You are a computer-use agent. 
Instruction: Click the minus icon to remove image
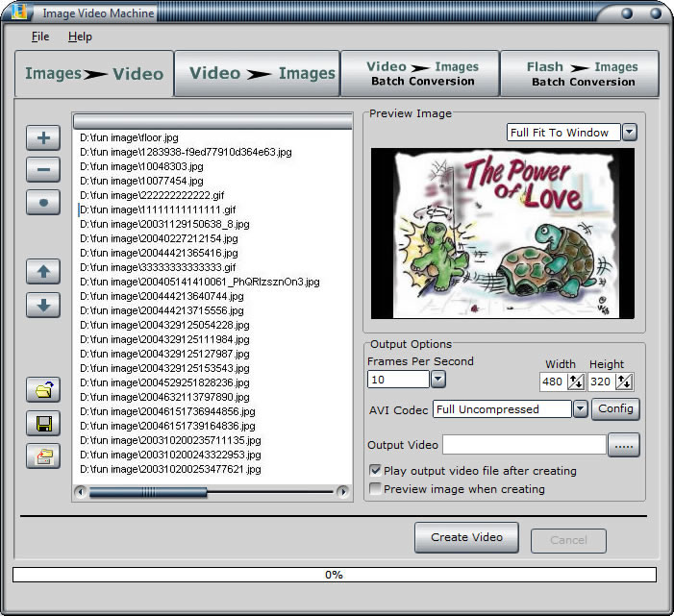click(x=43, y=170)
